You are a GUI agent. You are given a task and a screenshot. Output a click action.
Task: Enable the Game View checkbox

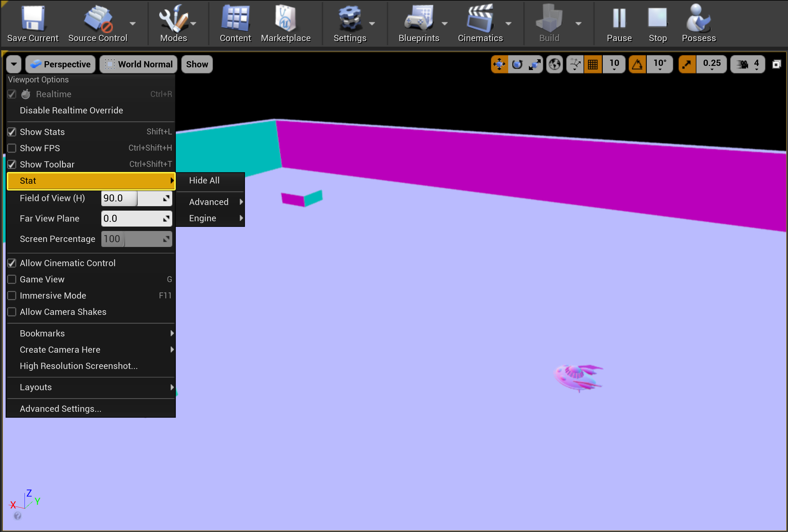[12, 279]
